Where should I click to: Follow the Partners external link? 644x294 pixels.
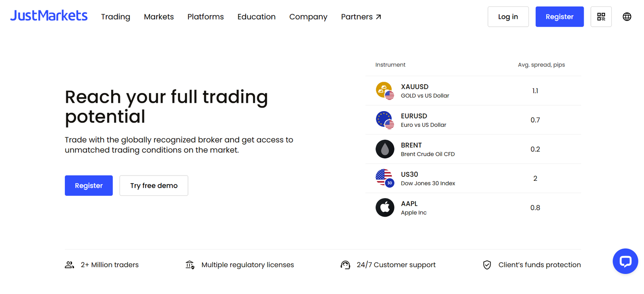tap(361, 17)
